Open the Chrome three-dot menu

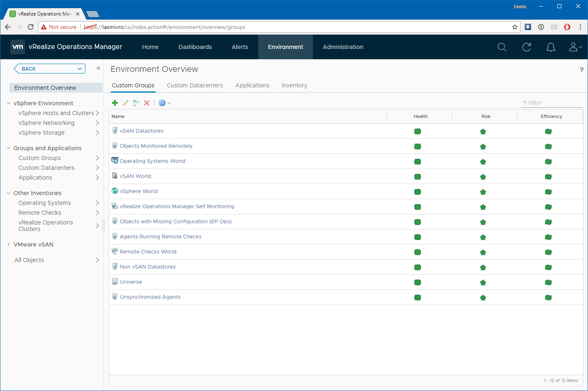click(x=580, y=27)
